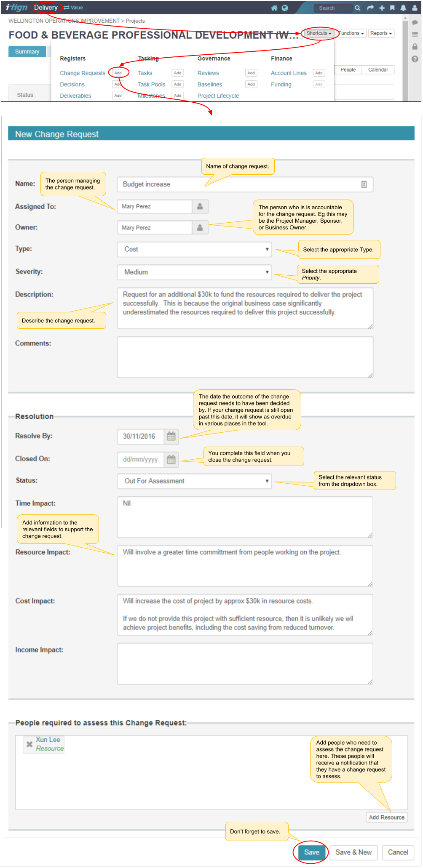Open the bookmark icon in top bar

pos(392,8)
